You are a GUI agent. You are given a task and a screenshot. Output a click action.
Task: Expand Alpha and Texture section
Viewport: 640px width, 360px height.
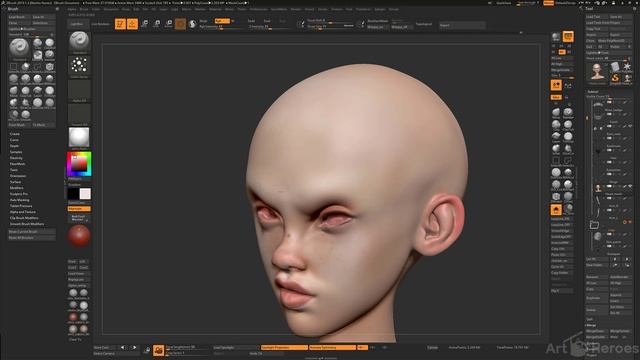(23, 212)
